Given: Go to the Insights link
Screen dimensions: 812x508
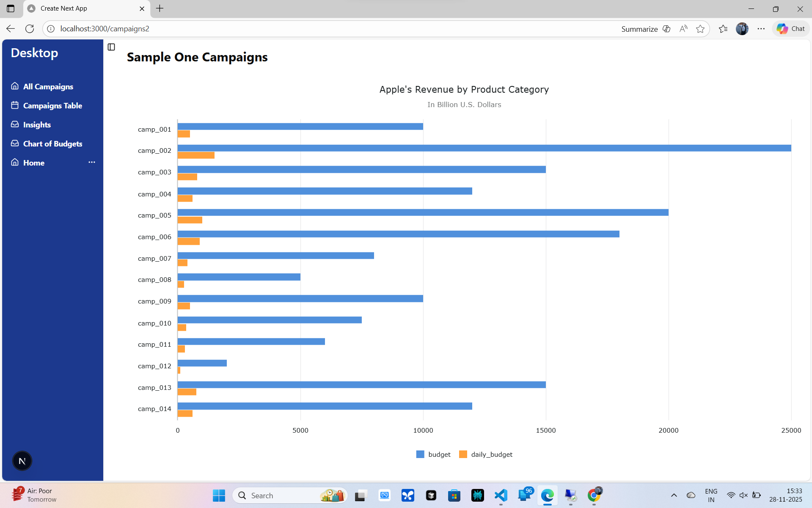Looking at the screenshot, I should click(x=37, y=124).
